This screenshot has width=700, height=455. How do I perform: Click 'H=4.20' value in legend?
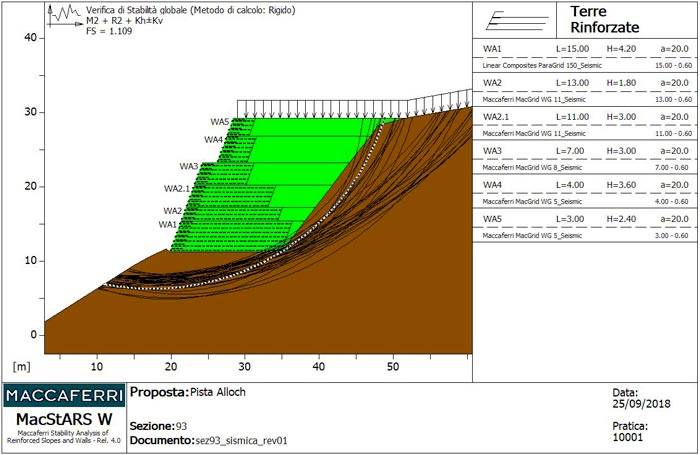tap(621, 49)
